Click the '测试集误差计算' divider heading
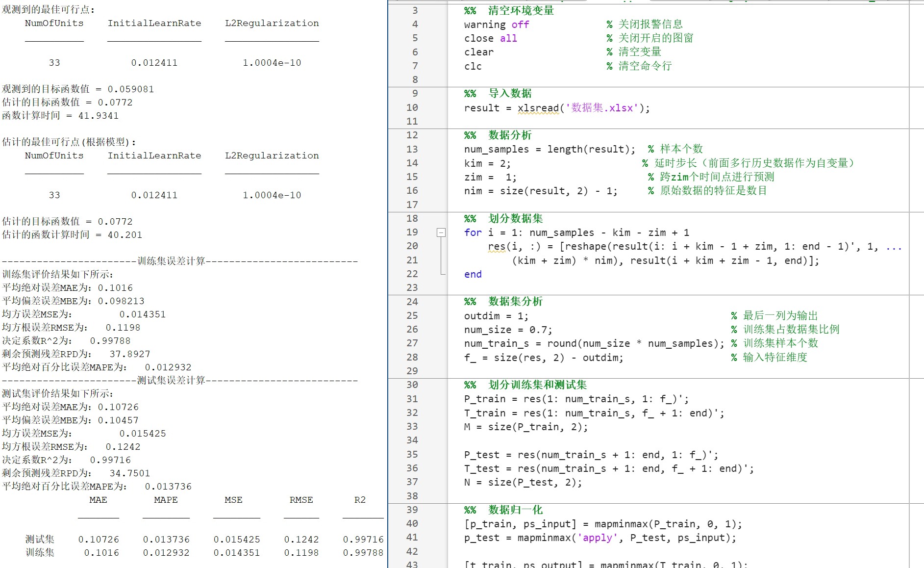 (x=171, y=380)
